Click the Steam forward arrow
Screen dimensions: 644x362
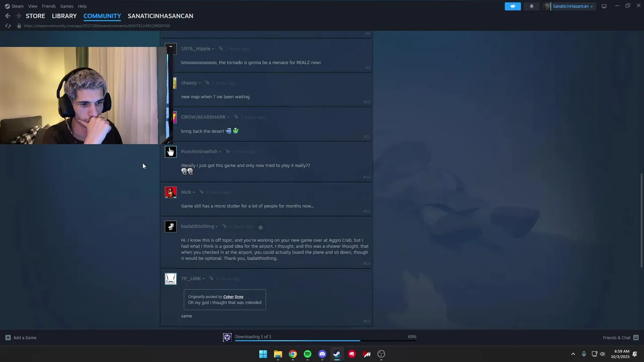19,16
